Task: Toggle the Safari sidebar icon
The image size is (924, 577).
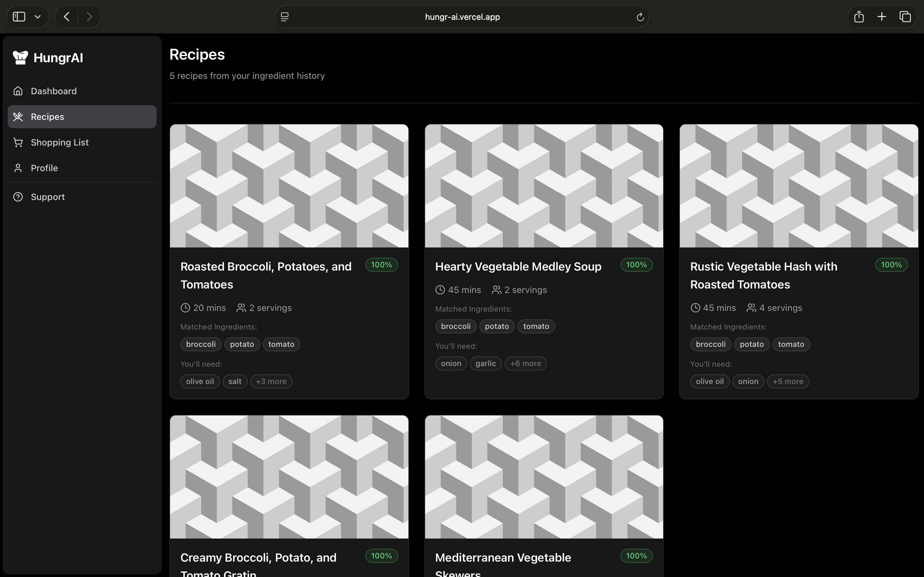Action: (19, 17)
